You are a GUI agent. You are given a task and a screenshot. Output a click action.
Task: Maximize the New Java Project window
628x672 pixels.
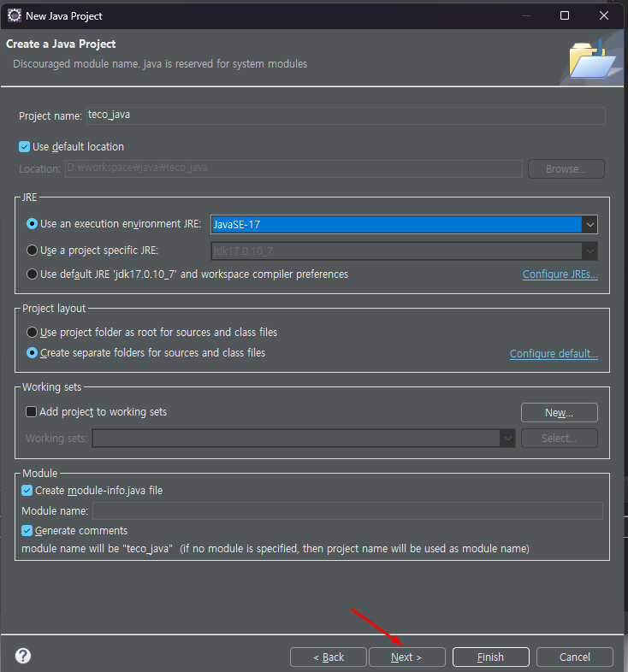[x=565, y=15]
